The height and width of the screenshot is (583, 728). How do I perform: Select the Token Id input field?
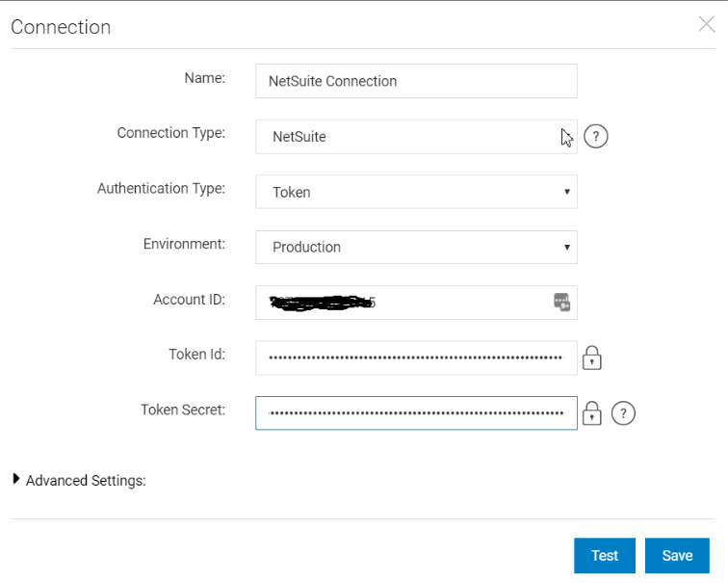416,358
